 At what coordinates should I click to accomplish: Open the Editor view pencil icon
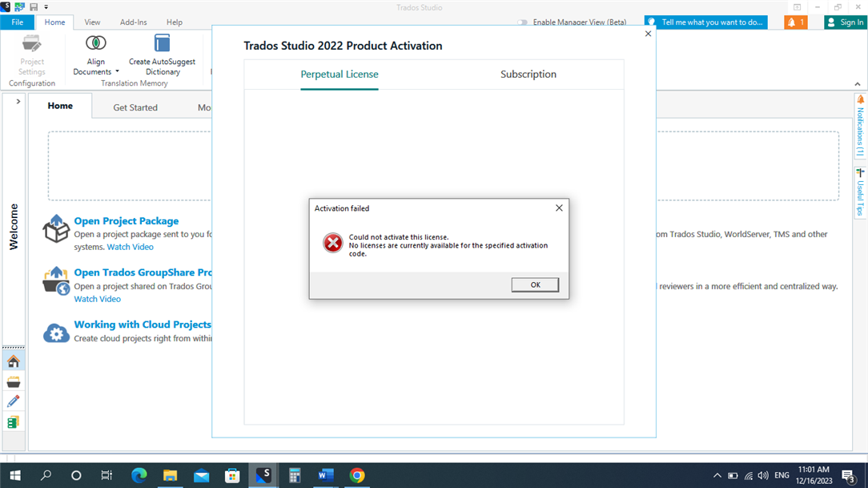click(14, 401)
